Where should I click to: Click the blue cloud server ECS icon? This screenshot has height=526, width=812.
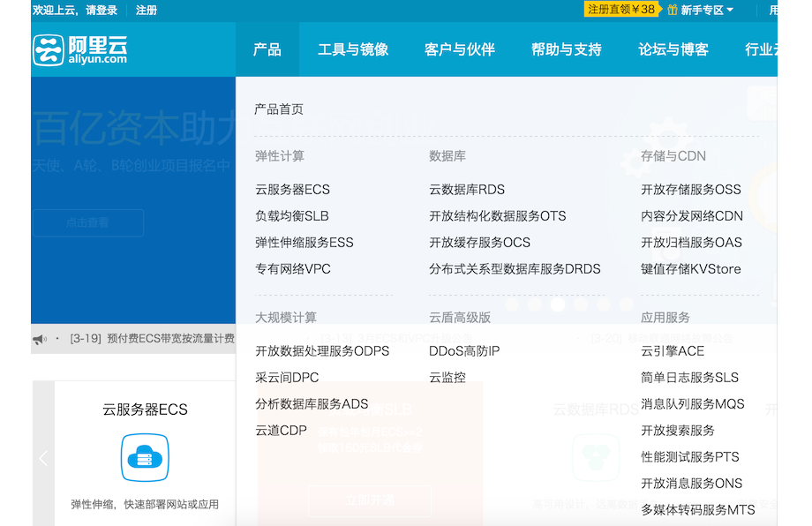click(145, 458)
